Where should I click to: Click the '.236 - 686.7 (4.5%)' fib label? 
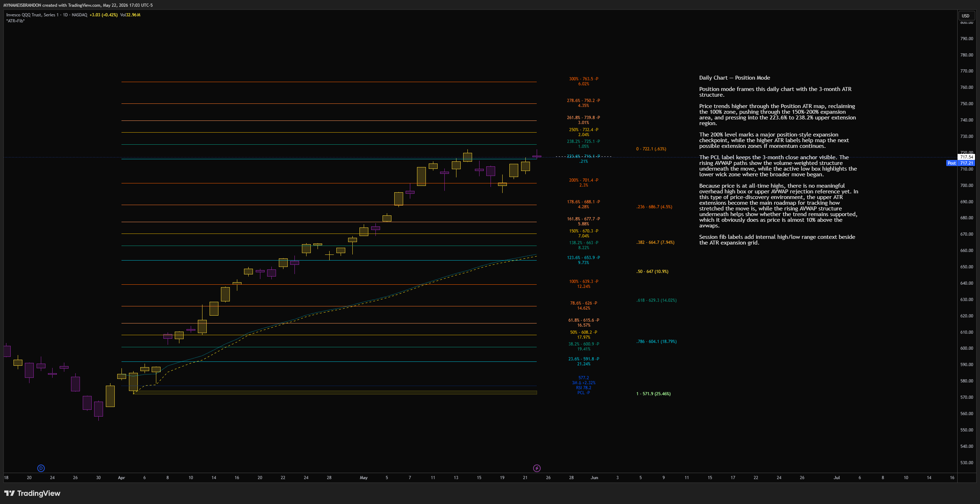(x=654, y=207)
